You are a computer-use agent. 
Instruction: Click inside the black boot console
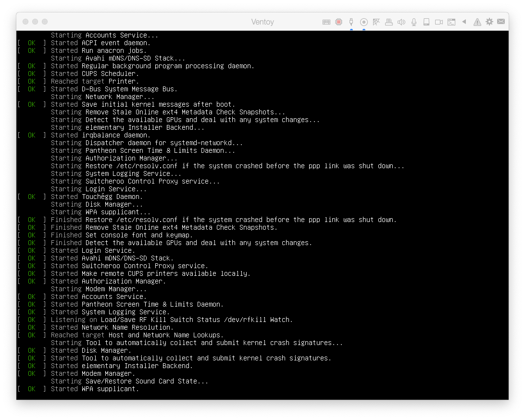(262, 216)
